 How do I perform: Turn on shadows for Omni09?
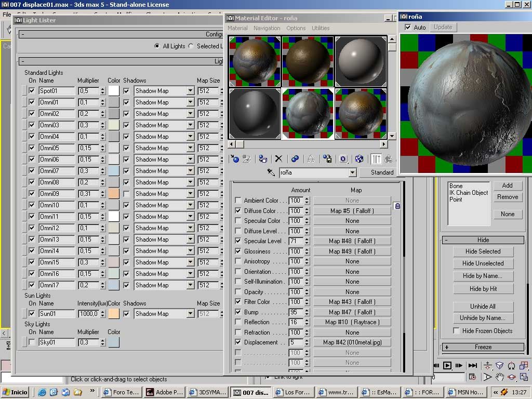(x=126, y=194)
